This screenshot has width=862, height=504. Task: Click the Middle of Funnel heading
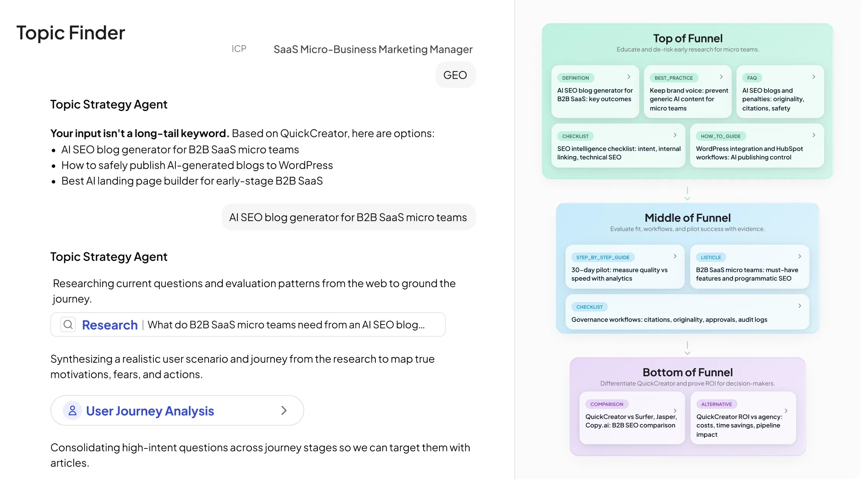687,218
